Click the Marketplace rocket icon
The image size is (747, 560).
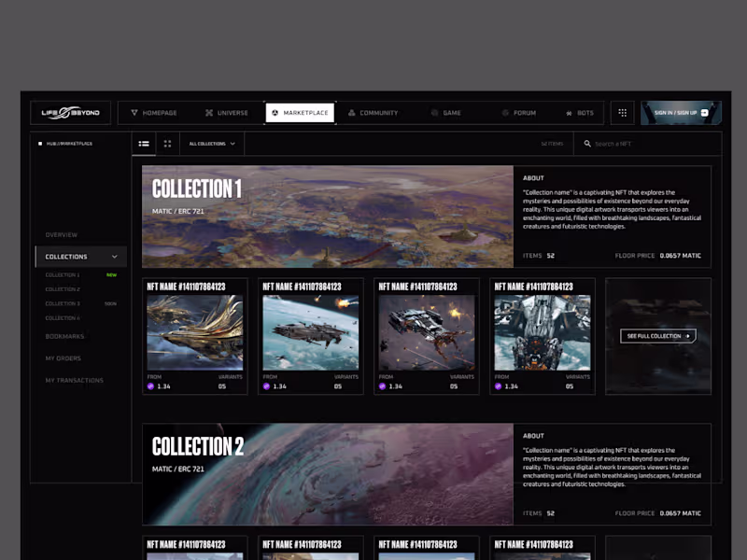(274, 112)
